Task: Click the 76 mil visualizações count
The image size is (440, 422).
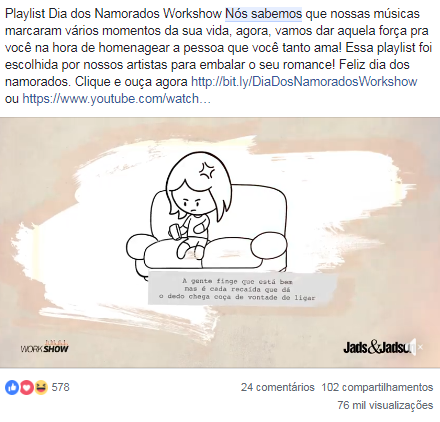Action: [385, 405]
